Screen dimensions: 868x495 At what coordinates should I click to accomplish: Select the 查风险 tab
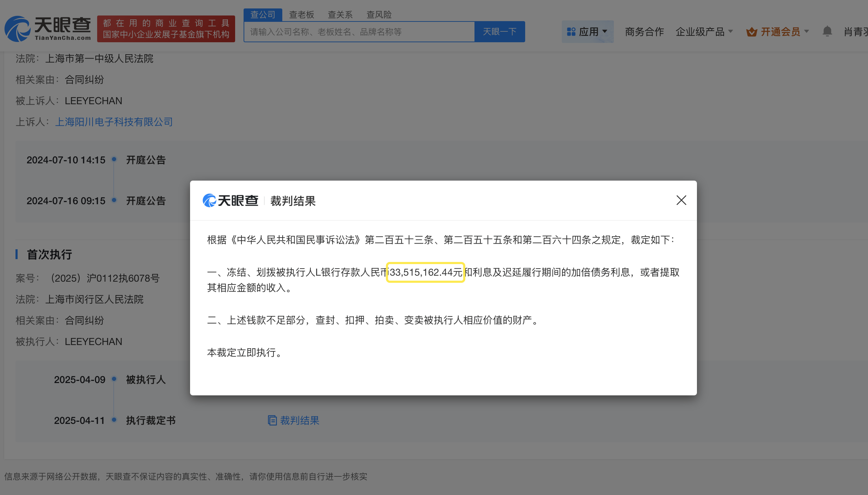[379, 14]
